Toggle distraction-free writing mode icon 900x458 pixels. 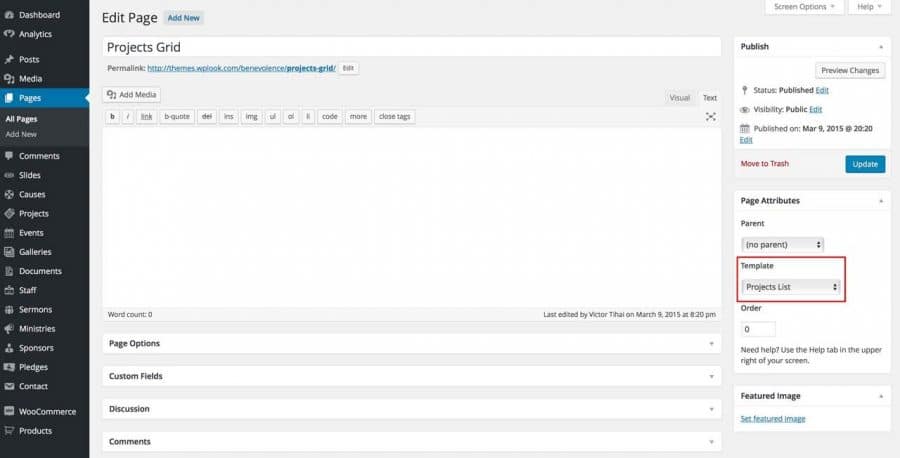tap(711, 117)
